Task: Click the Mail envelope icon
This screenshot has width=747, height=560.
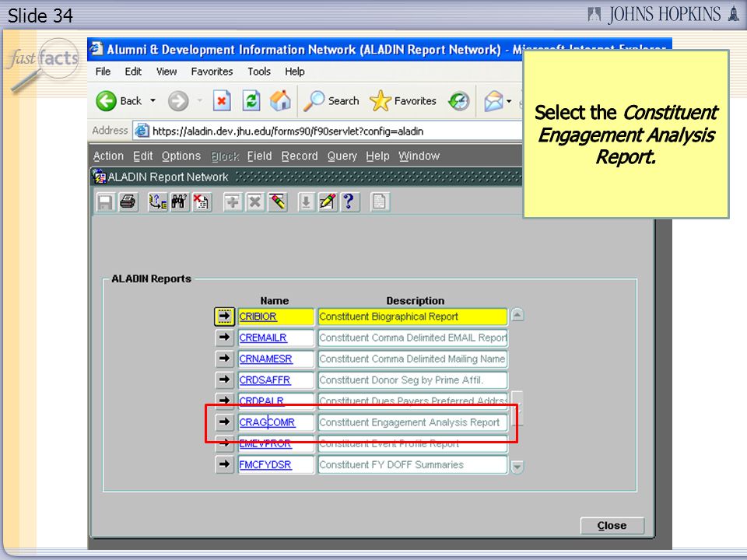Action: pyautogui.click(x=493, y=101)
